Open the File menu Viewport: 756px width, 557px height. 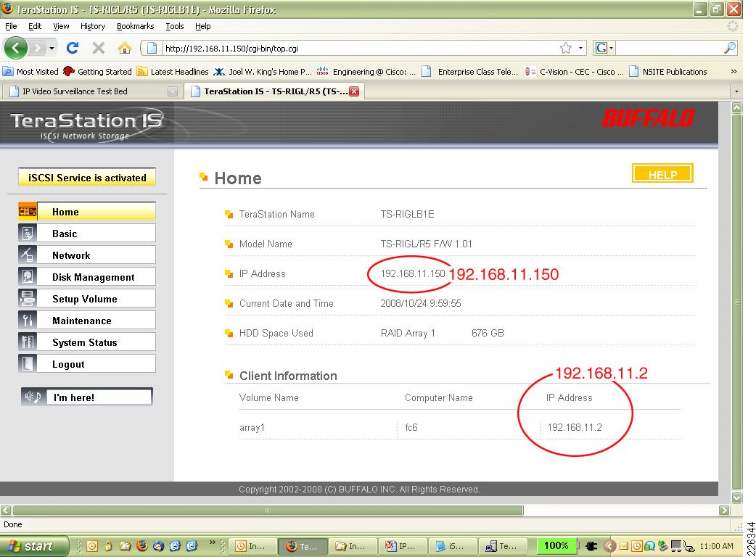pyautogui.click(x=11, y=26)
